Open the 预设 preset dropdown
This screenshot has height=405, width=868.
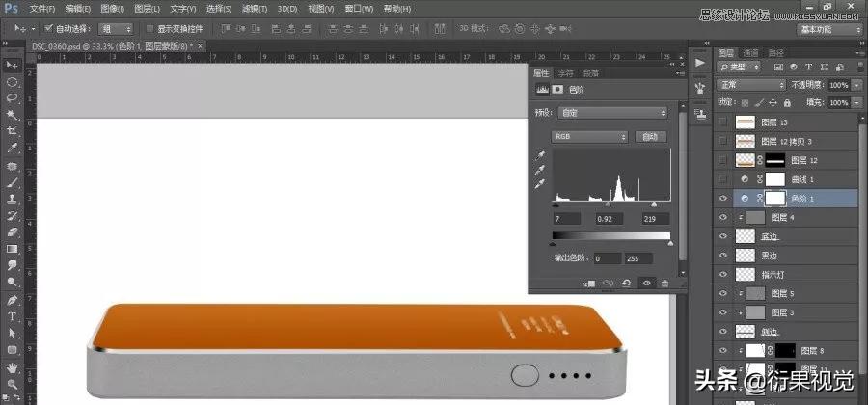click(612, 112)
